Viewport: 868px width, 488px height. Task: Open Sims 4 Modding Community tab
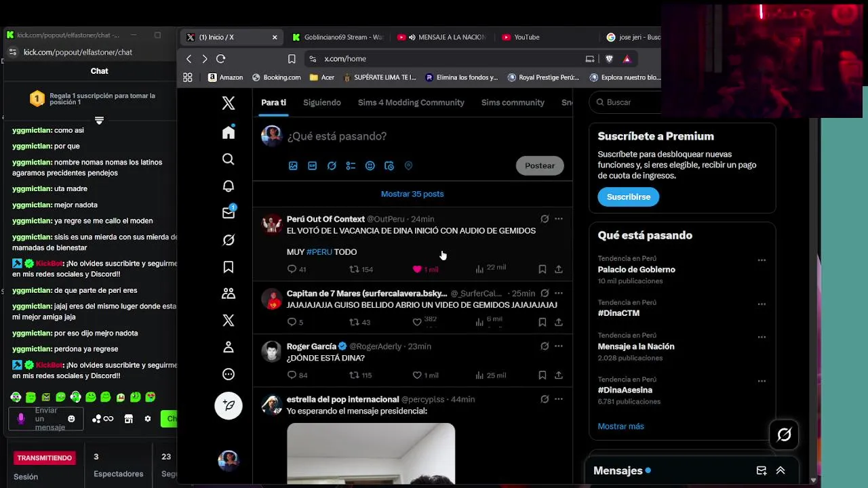(x=411, y=102)
